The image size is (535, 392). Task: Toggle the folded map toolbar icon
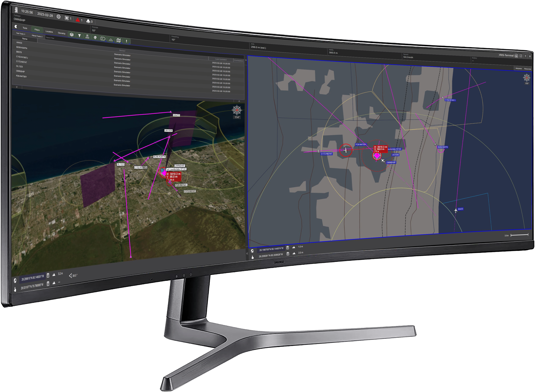(119, 40)
